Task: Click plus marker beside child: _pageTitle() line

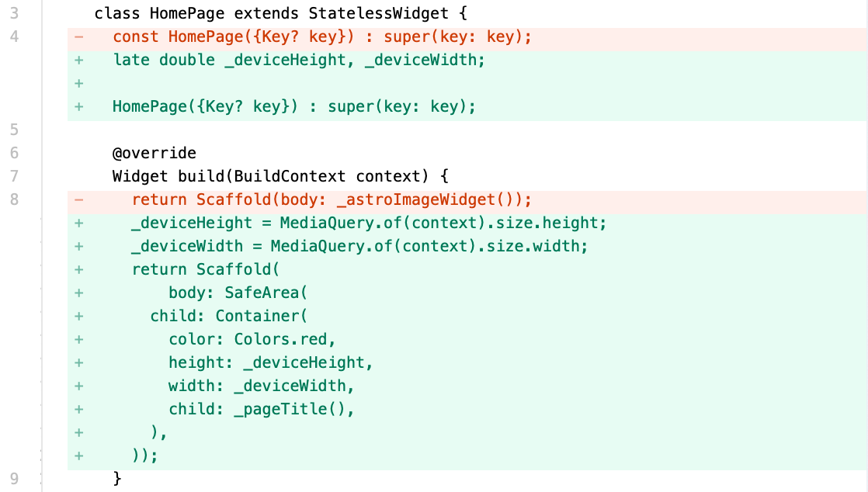Action: [78, 409]
